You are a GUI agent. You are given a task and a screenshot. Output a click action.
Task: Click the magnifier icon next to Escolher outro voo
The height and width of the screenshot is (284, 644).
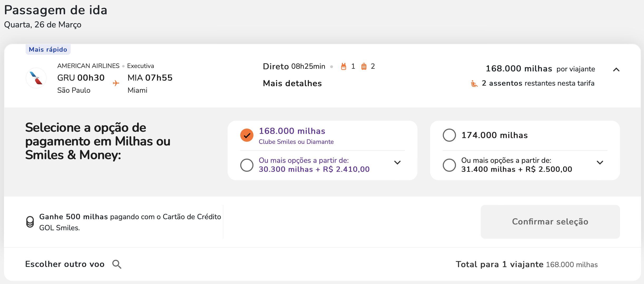(117, 264)
